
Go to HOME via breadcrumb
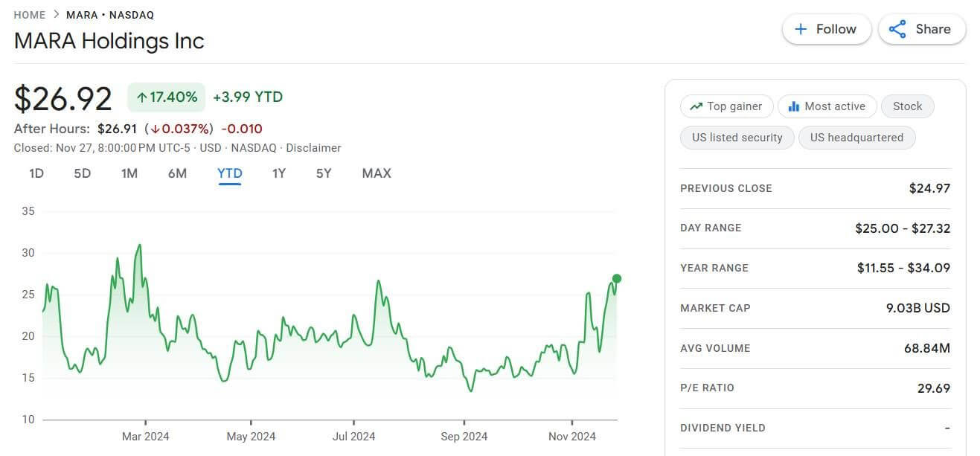click(x=30, y=15)
